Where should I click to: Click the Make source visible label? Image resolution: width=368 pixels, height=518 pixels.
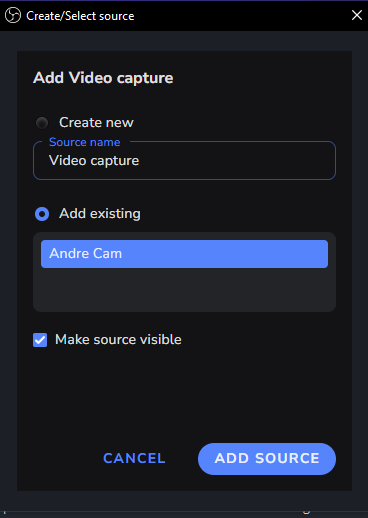(x=118, y=340)
